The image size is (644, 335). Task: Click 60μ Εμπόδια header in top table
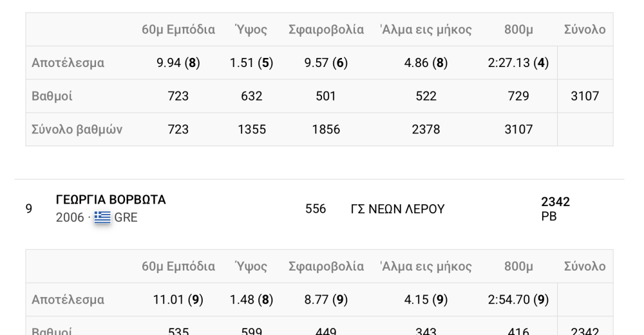pyautogui.click(x=178, y=30)
